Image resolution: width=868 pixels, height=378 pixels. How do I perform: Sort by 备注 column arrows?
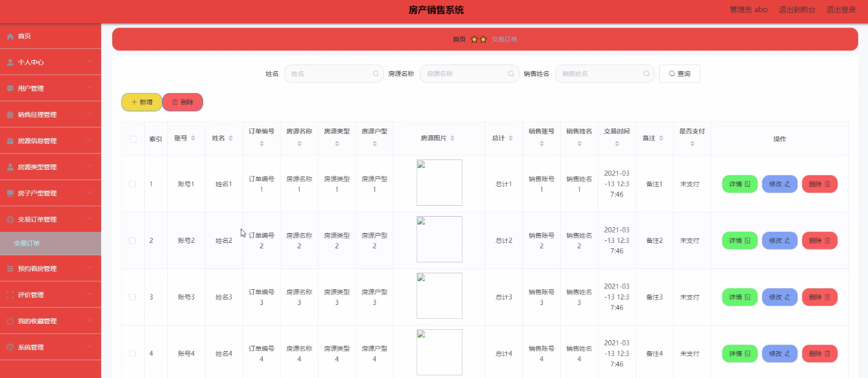661,139
